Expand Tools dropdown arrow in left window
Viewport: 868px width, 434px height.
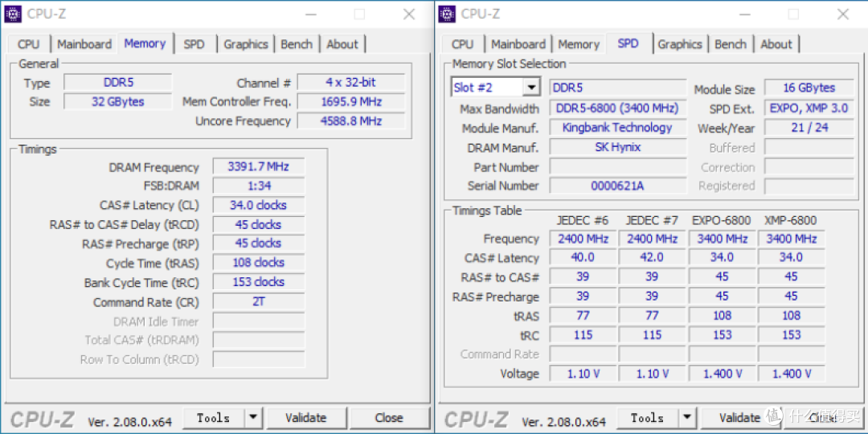(x=253, y=418)
